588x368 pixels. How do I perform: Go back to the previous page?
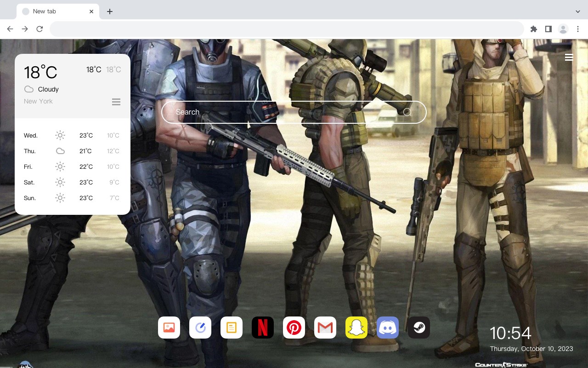[x=10, y=29]
